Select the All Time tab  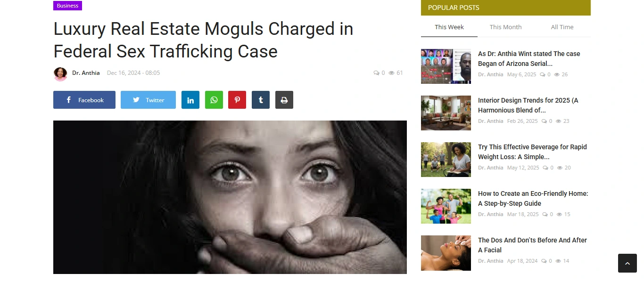[x=562, y=27]
